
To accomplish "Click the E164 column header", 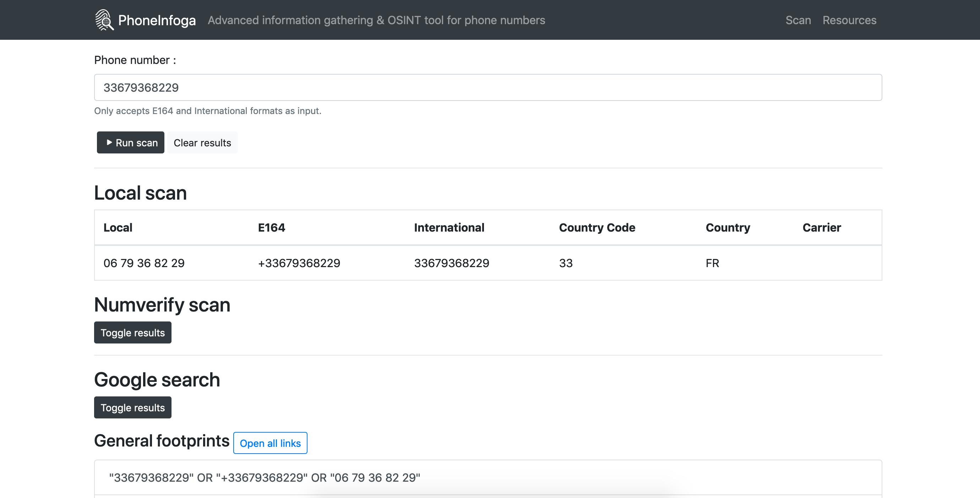I will pyautogui.click(x=271, y=227).
